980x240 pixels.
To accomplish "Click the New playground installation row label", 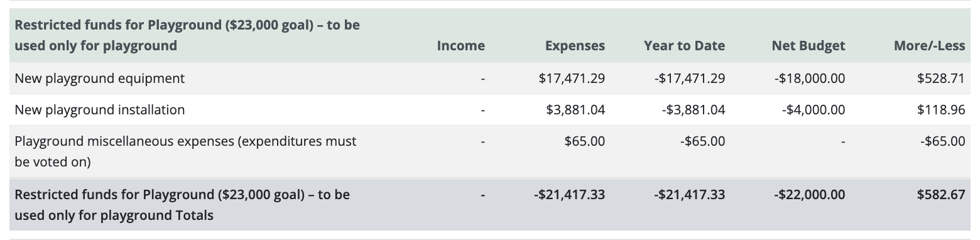I will pyautogui.click(x=99, y=110).
